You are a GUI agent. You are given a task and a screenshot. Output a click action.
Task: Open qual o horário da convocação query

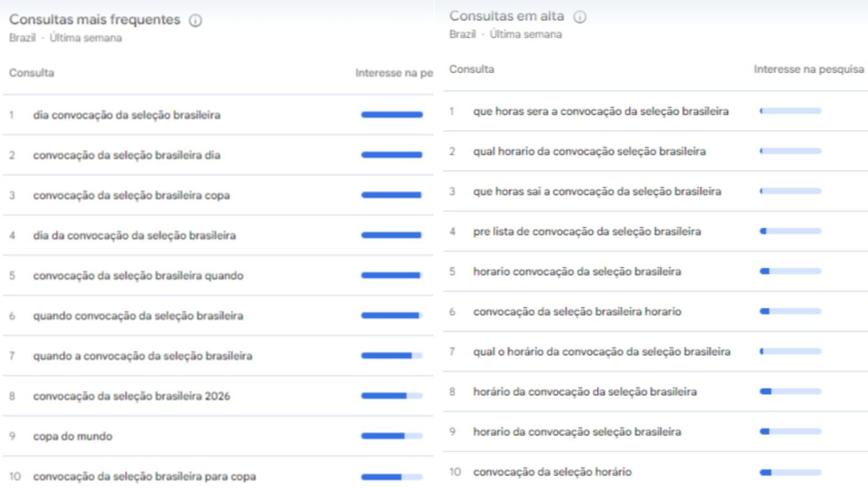click(x=602, y=351)
